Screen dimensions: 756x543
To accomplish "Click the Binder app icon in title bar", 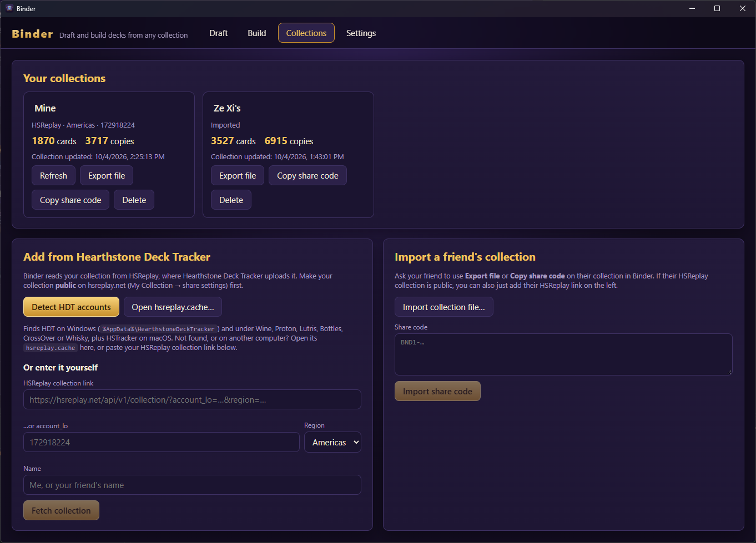I will pyautogui.click(x=9, y=8).
